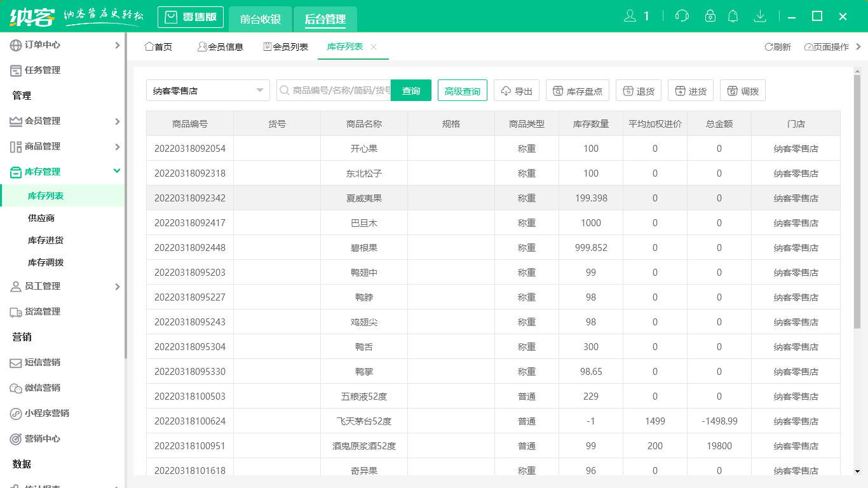The image size is (868, 488).
Task: Expand the 会员管理 sidebar menu
Action: 64,121
